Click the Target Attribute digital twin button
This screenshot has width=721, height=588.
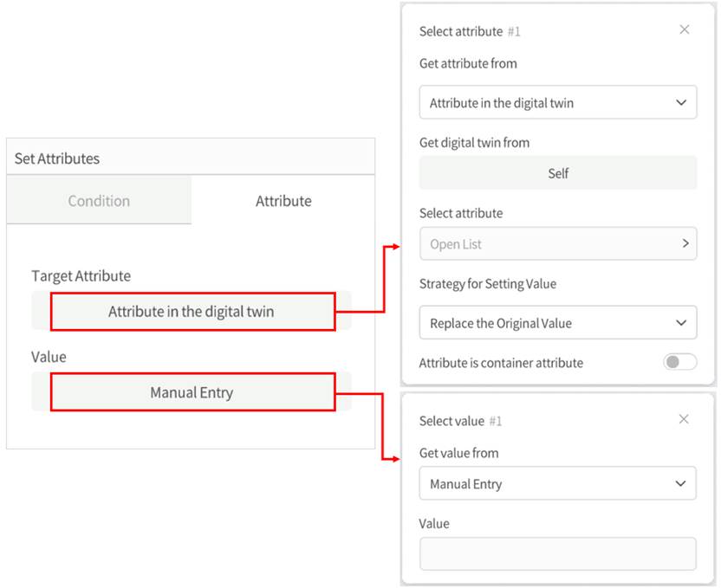192,312
